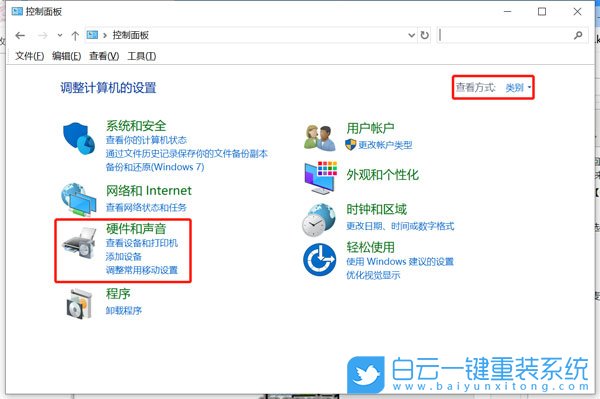Open 用户帐户 category heading

click(x=370, y=128)
